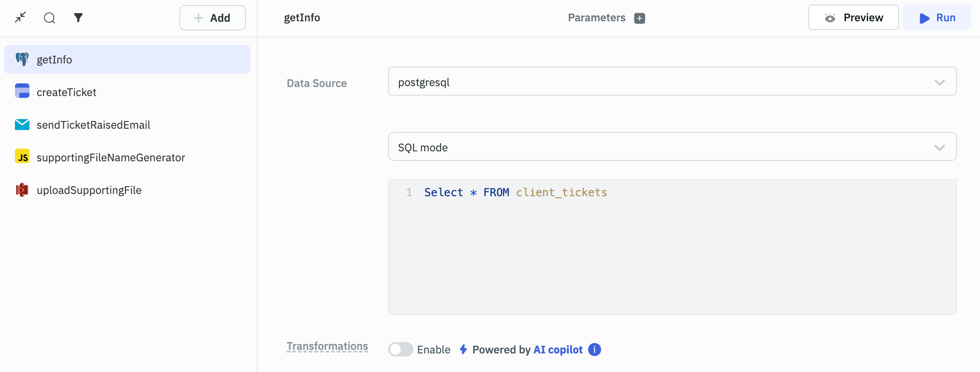Click the AI copilot info icon

point(594,349)
